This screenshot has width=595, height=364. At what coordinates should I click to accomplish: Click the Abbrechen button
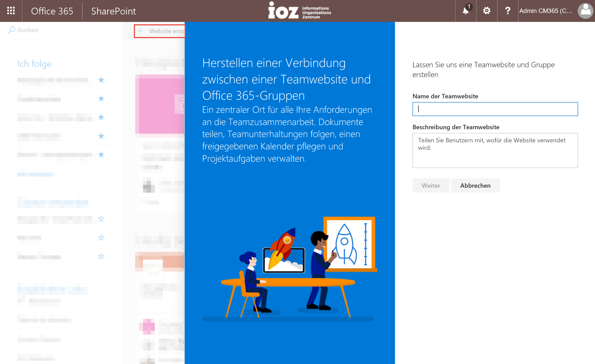point(475,185)
